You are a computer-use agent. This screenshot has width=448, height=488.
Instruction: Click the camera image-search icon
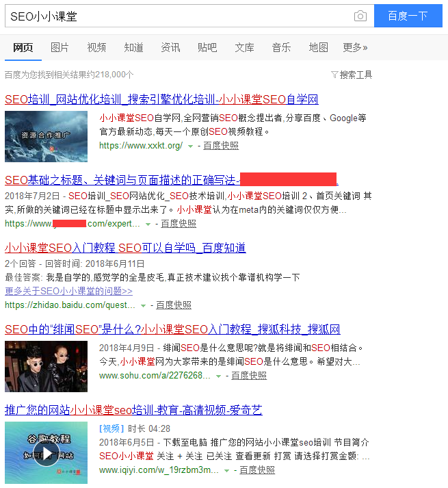[x=360, y=16]
